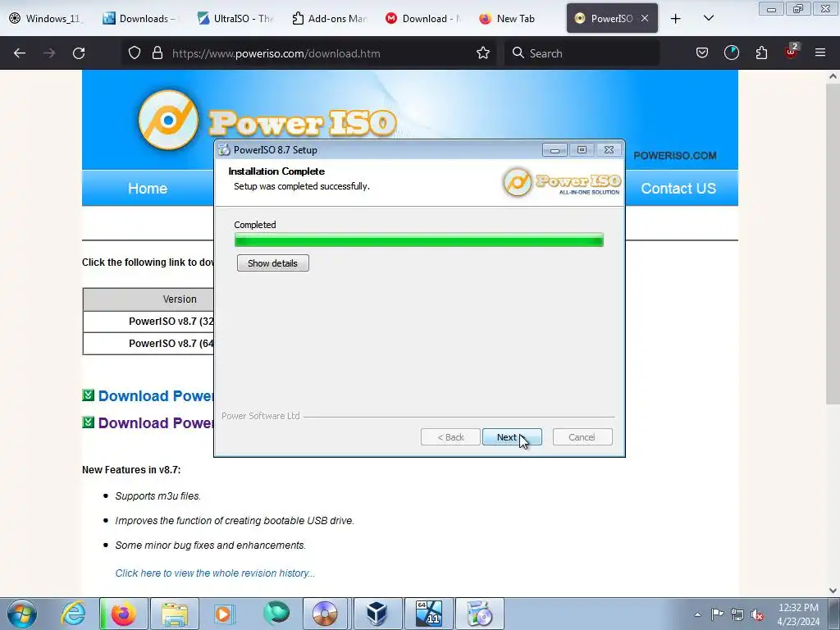840x630 pixels.
Task: Click the padlock site security icon
Action: (x=157, y=53)
